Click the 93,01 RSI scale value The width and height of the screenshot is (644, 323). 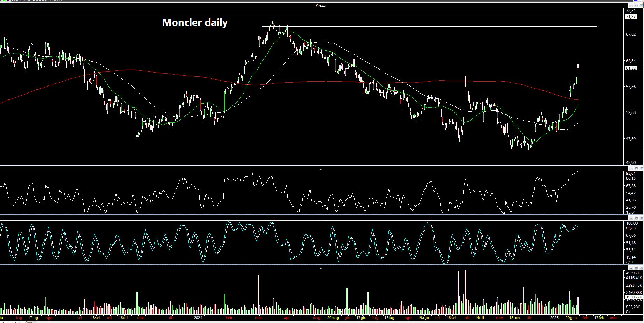631,173
